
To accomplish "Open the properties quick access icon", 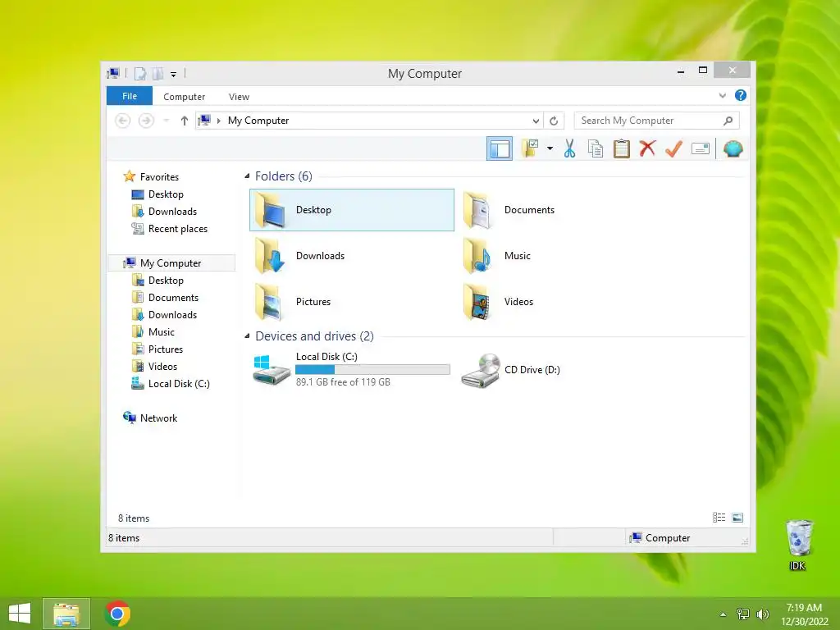I will click(x=139, y=74).
